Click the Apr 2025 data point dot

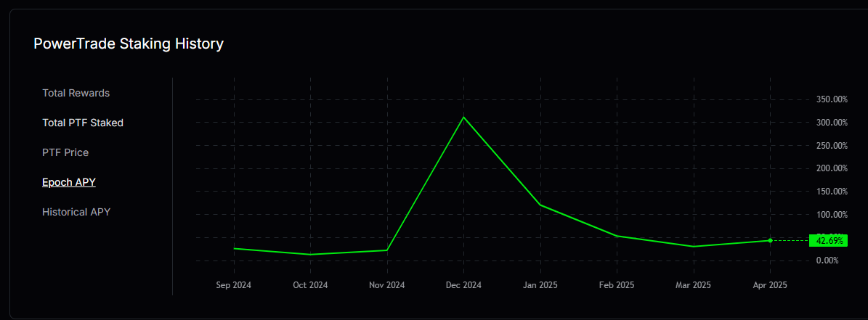click(770, 240)
